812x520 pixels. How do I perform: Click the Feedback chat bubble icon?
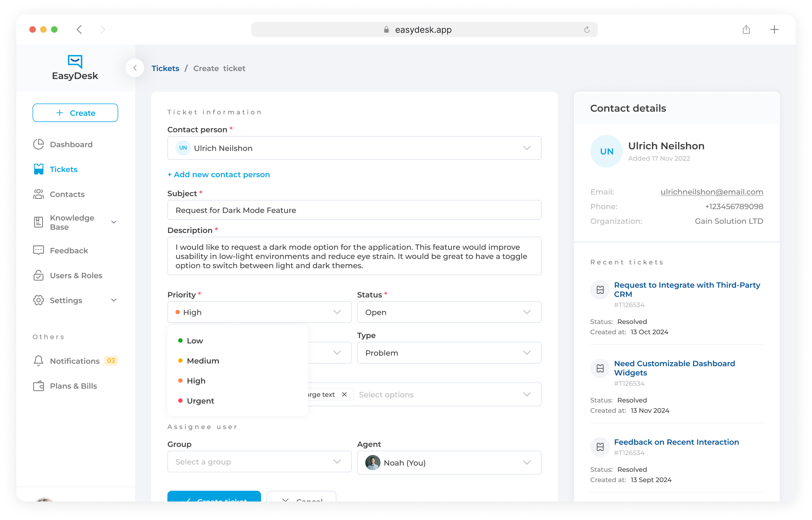coord(38,251)
